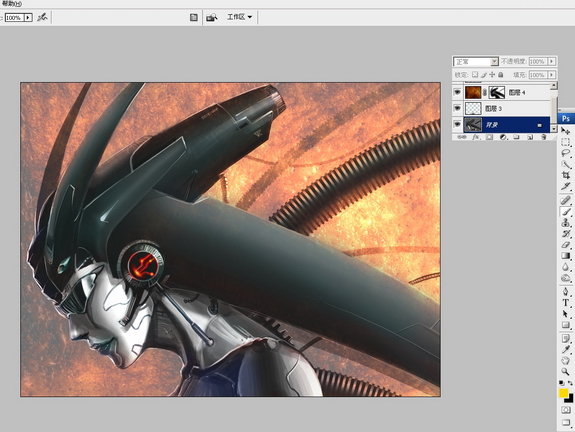Toggle lock image pixels
Image resolution: width=575 pixels, height=432 pixels.
484,74
